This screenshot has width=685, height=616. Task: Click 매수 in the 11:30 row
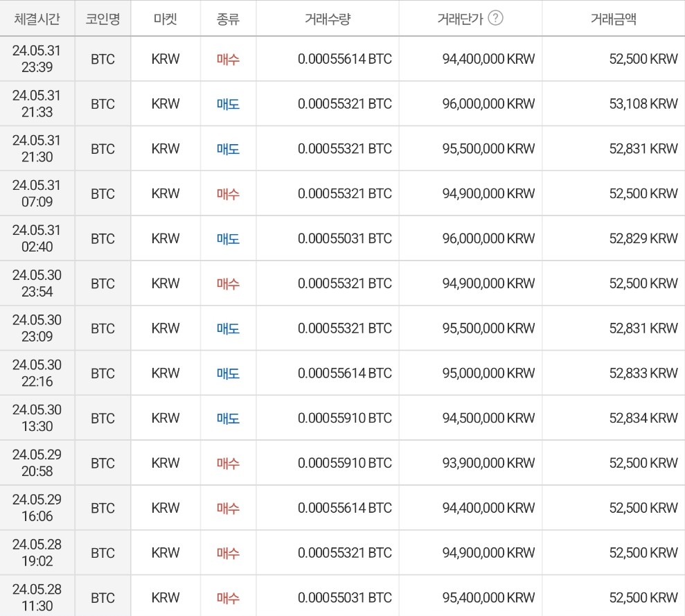pyautogui.click(x=228, y=598)
